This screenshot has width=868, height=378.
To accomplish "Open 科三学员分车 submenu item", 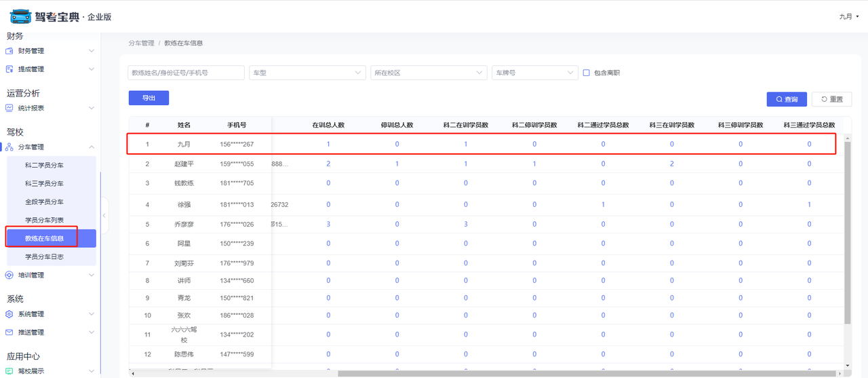I will pos(51,183).
